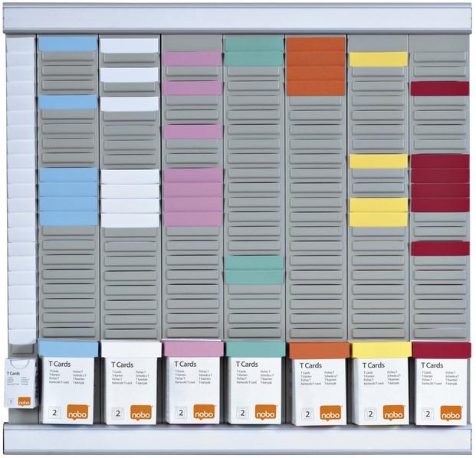Click the nobo logo on the white T Cards box
The height and width of the screenshot is (458, 476).
pos(140,412)
